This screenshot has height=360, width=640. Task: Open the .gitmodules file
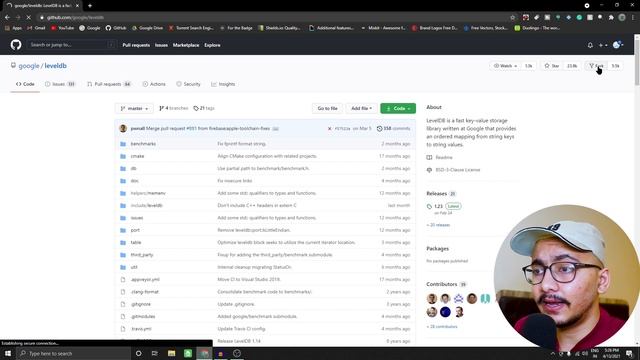pyautogui.click(x=143, y=316)
